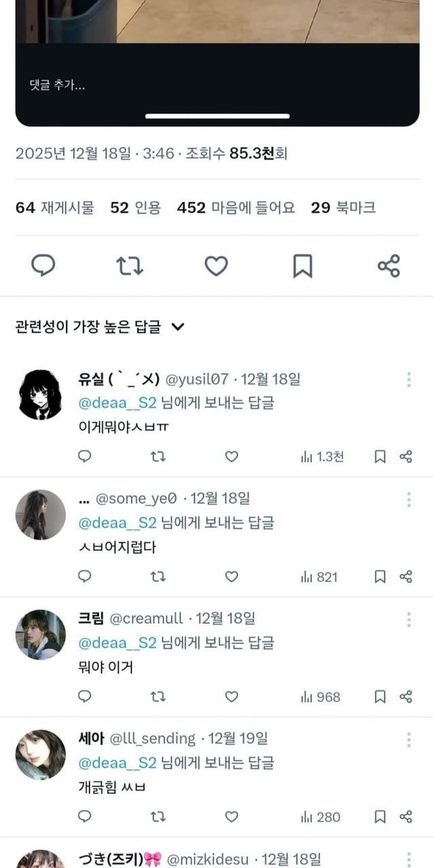Repost the main post

[x=130, y=266]
